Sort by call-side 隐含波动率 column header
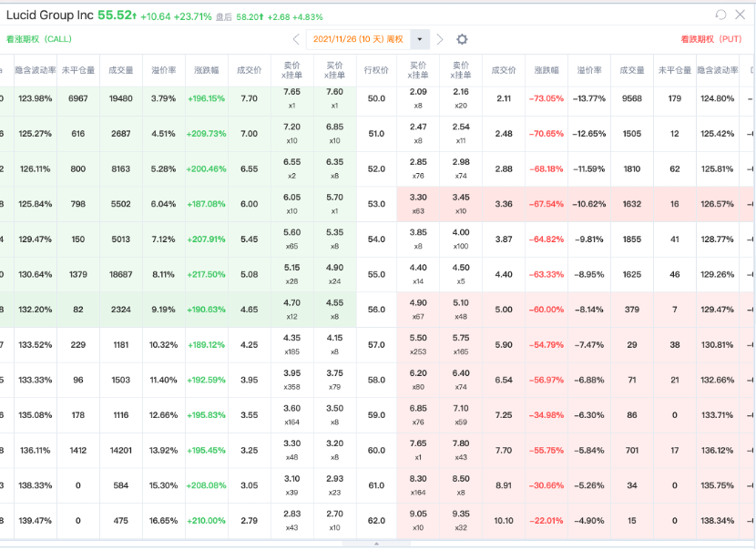 click(x=36, y=70)
